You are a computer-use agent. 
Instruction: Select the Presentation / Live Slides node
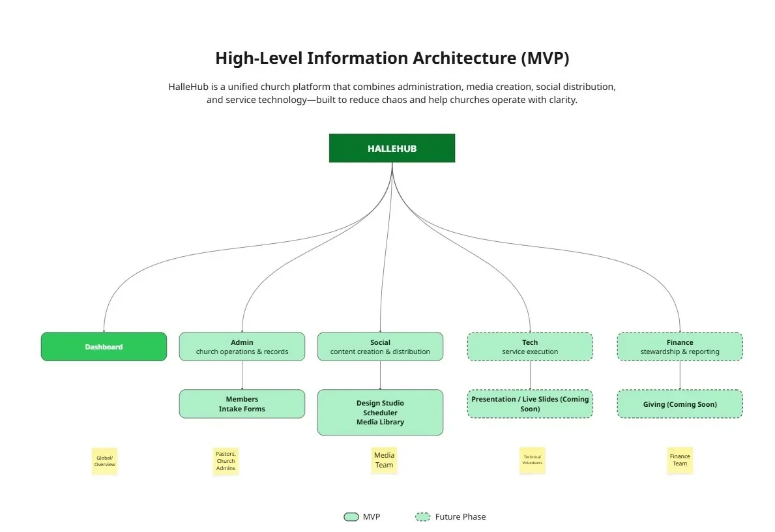530,404
